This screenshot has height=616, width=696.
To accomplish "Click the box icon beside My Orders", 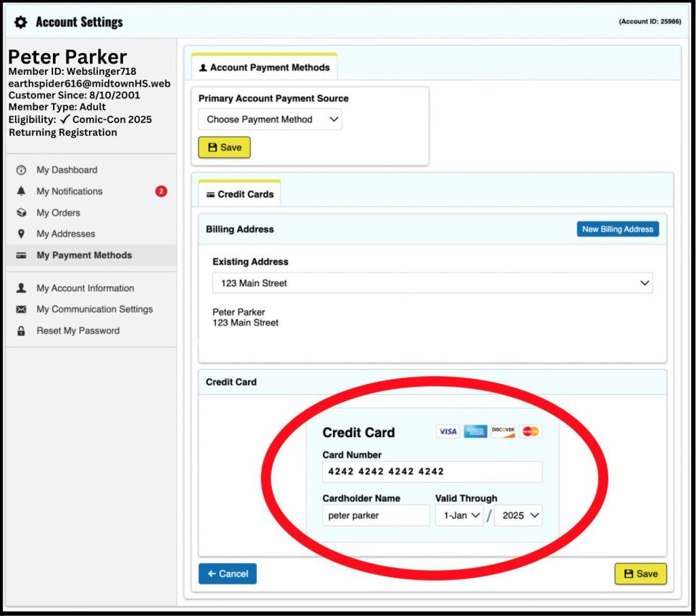I will tap(21, 213).
